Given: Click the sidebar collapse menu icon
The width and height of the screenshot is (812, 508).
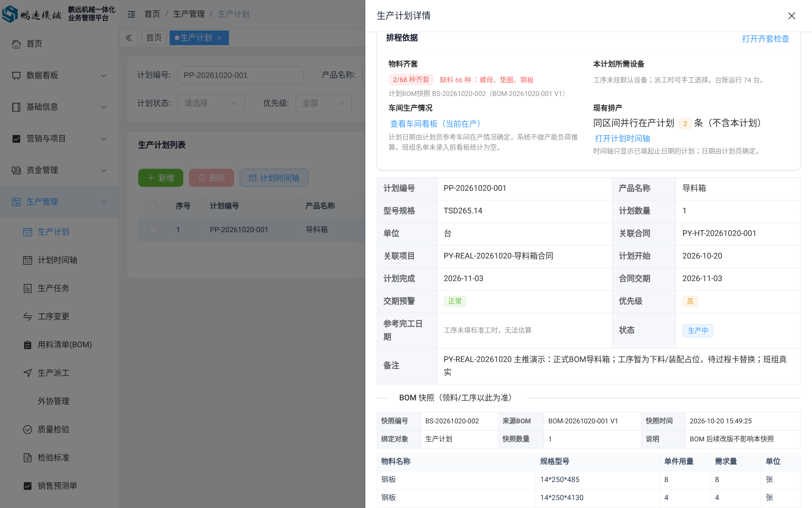Looking at the screenshot, I should point(131,14).
